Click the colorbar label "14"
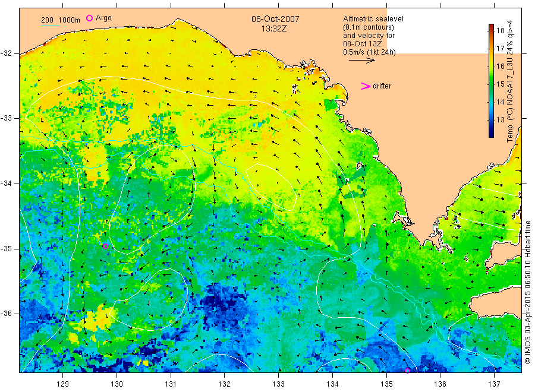The height and width of the screenshot is (392, 535). (500, 102)
